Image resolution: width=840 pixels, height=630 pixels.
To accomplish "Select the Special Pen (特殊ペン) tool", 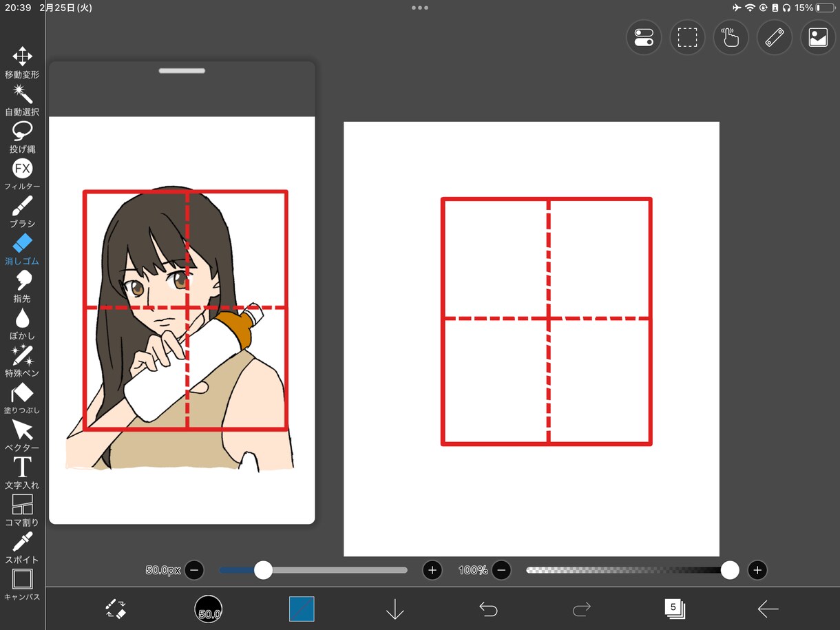I will (22, 361).
